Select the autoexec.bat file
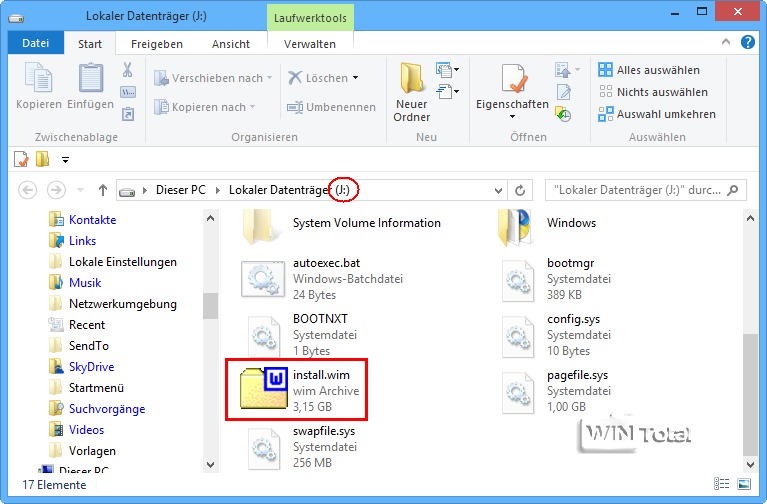 pos(323,279)
